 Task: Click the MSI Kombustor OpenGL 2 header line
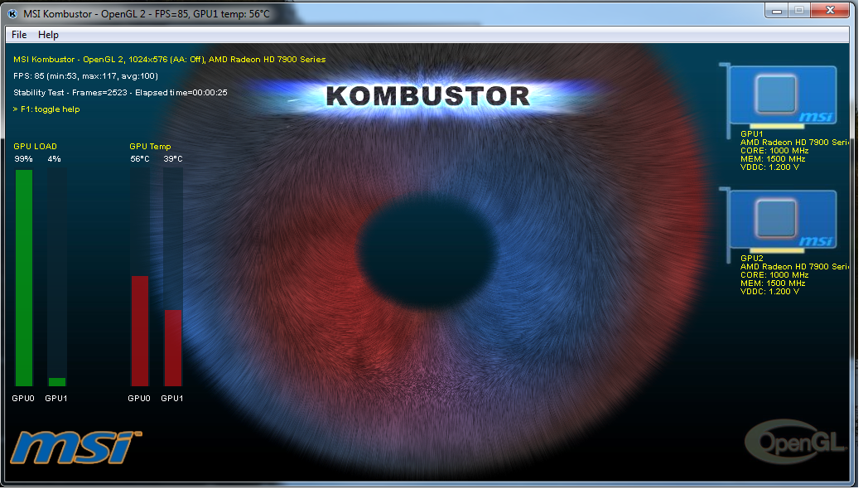170,59
